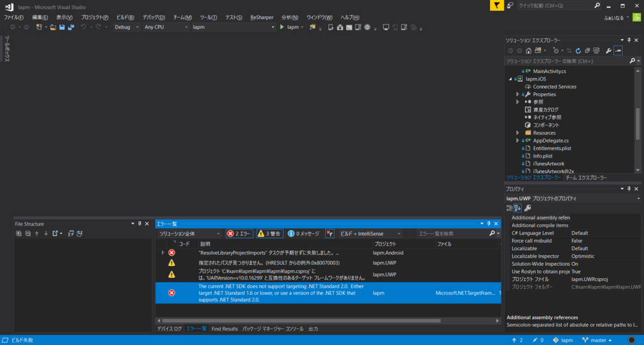Viewport: 644px width, 345px height.
Task: Open Properties wrench icon in Solution Explorer toolbar
Action: pos(608,50)
